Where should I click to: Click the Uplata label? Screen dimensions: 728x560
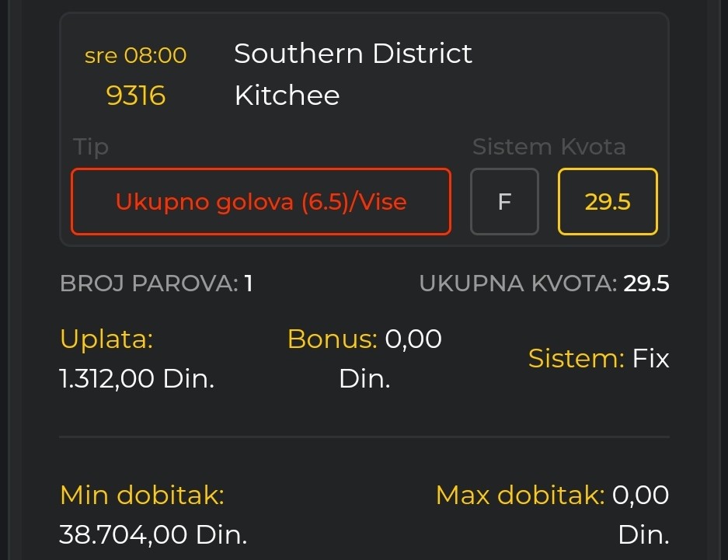coord(106,339)
